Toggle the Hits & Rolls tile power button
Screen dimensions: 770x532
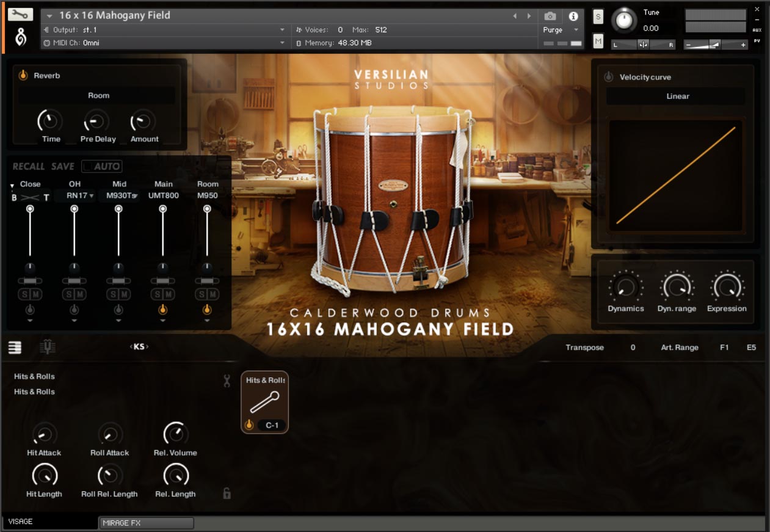point(249,425)
